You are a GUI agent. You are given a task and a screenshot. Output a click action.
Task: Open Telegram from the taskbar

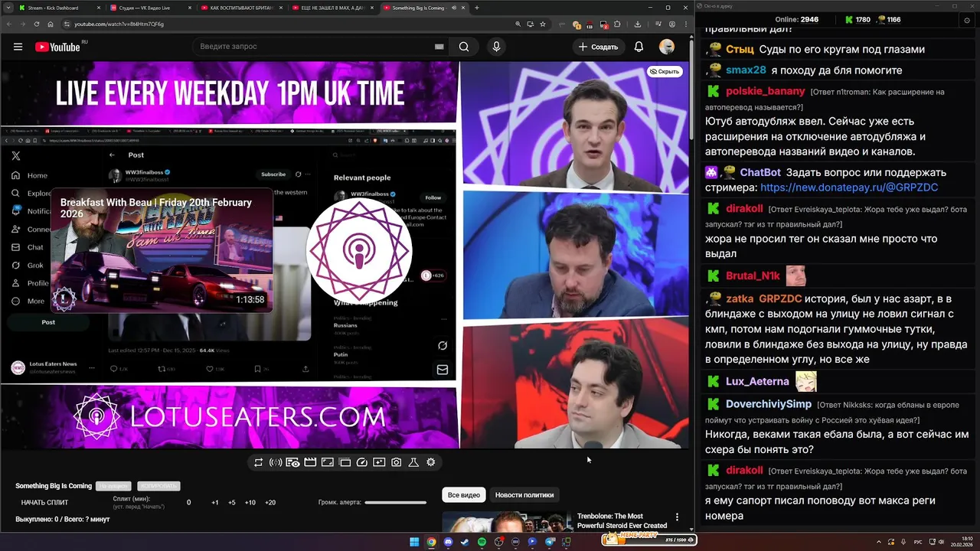[x=550, y=542]
